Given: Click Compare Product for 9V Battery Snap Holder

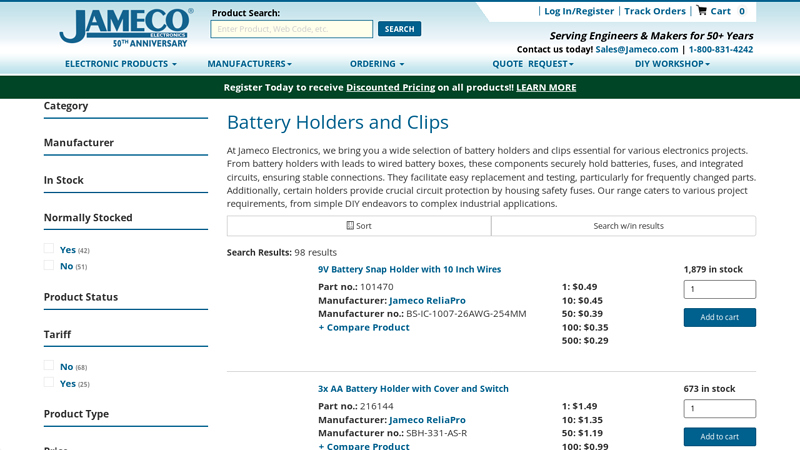Looking at the screenshot, I should pos(364,328).
